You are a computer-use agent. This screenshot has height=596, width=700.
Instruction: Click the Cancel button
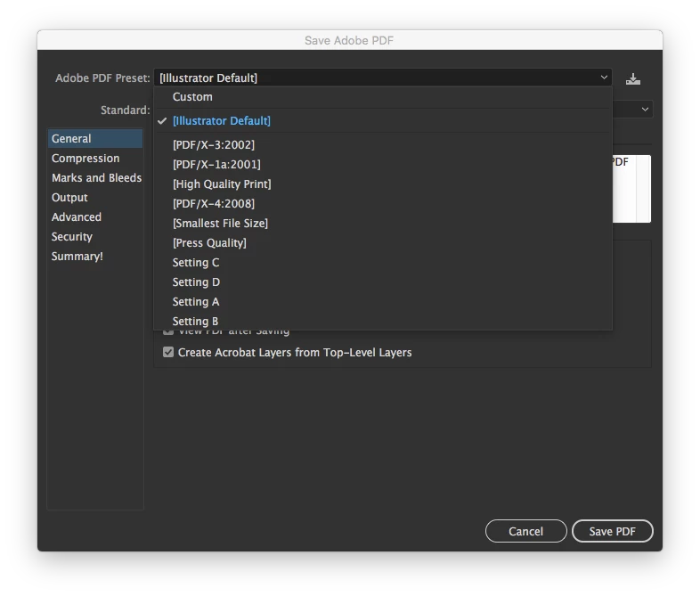tap(526, 531)
